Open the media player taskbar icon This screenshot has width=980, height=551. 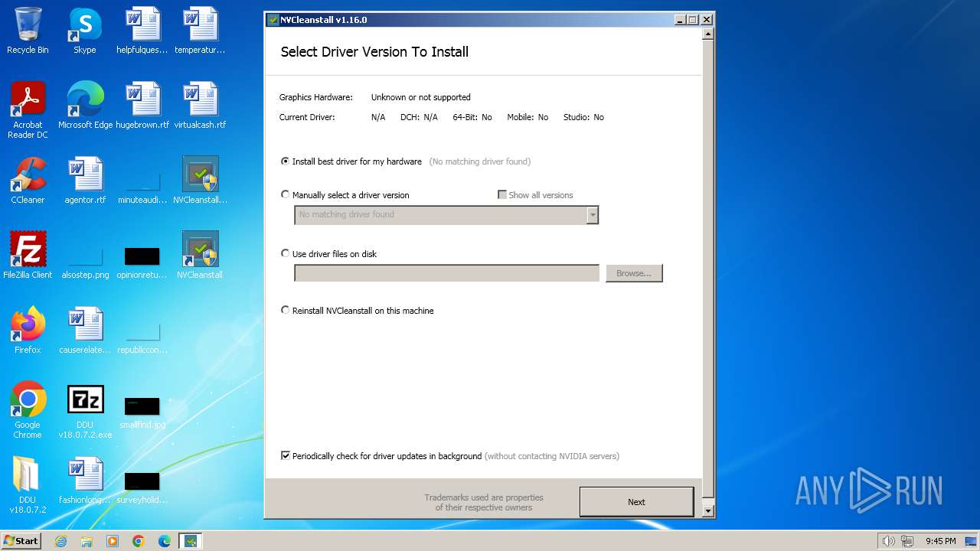point(113,541)
